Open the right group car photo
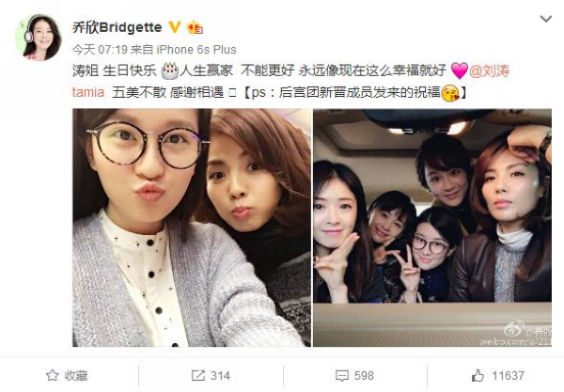564x392 pixels. pyautogui.click(x=432, y=227)
